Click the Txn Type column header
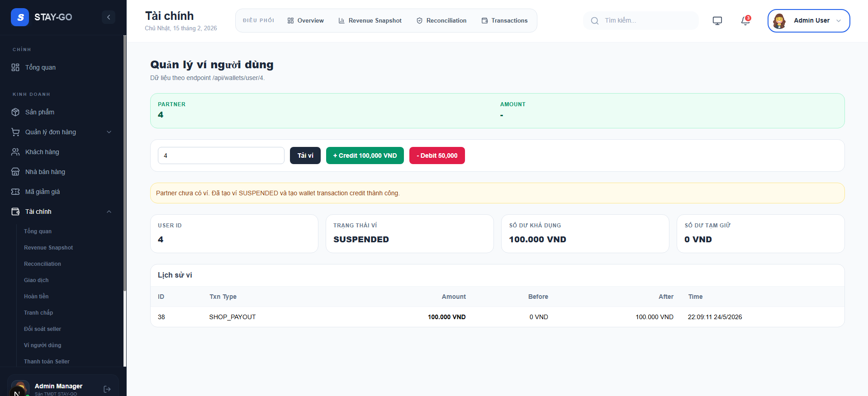868x396 pixels. (x=223, y=297)
